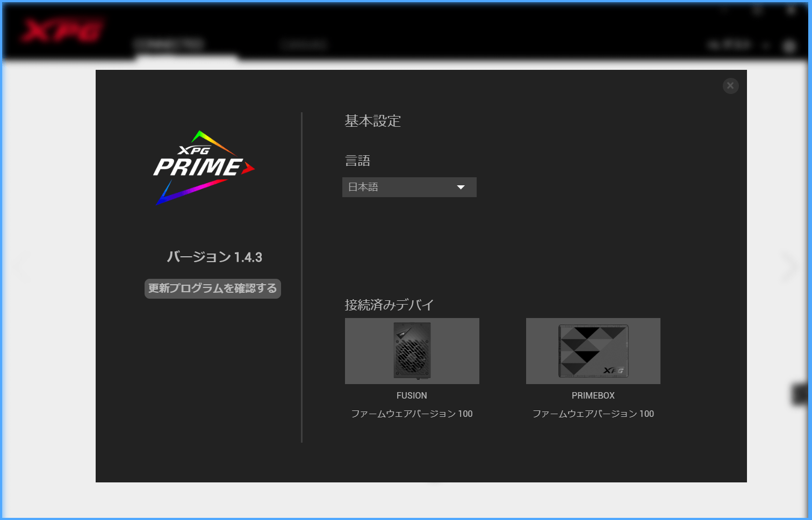Select the FUSION power supply thumbnail
The width and height of the screenshot is (812, 520).
coord(412,351)
